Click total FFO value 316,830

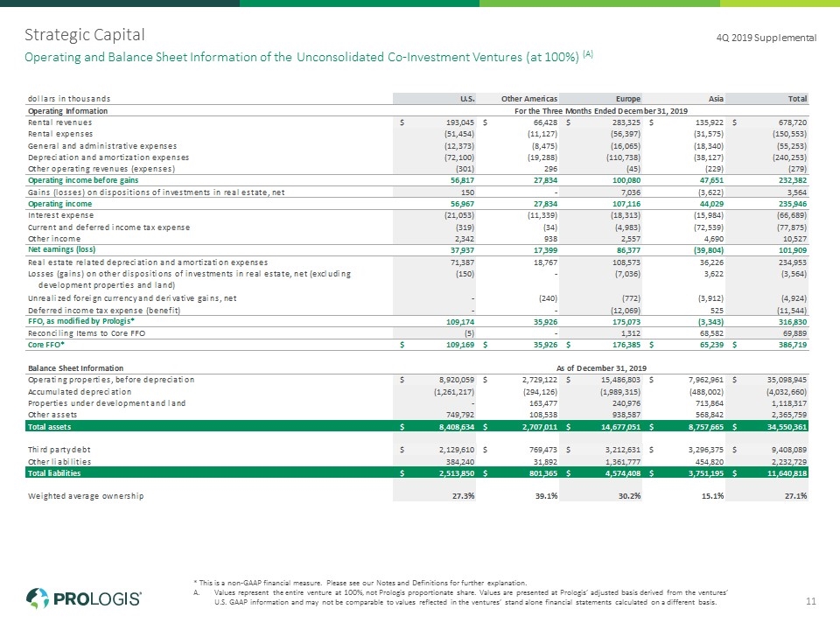tap(793, 322)
